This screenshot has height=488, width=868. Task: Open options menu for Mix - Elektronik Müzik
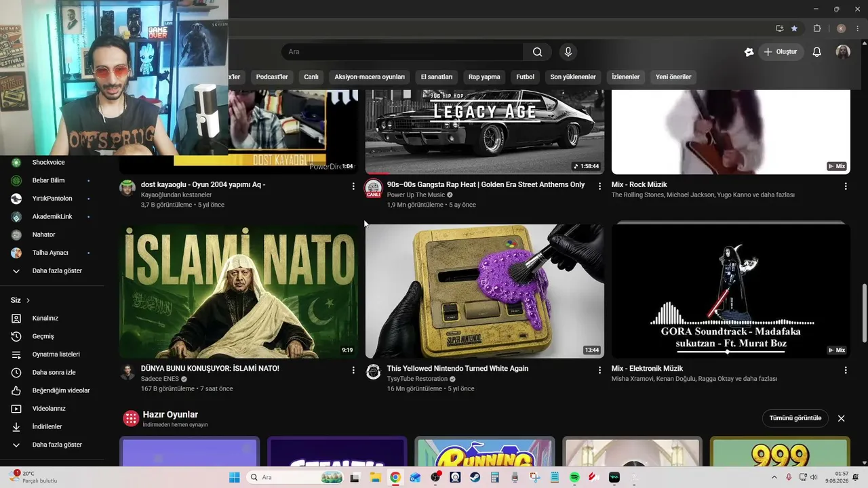tap(846, 370)
